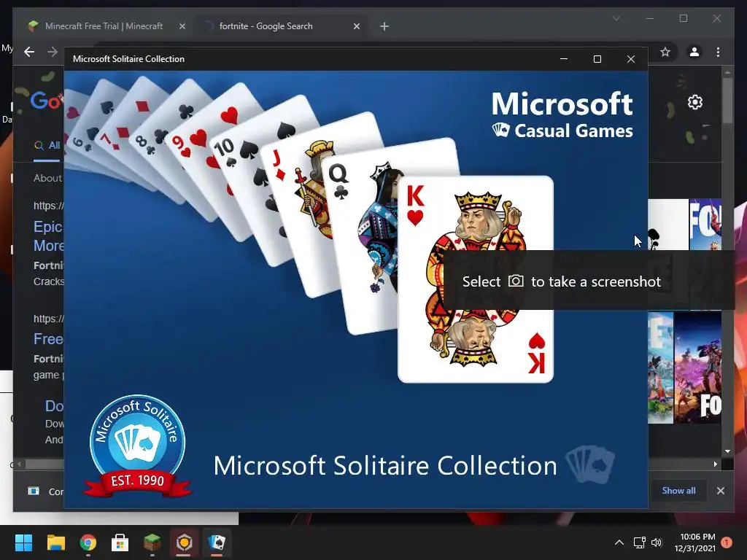The height and width of the screenshot is (560, 747).
Task: Open the Fortnite image thumbnail at top right
Action: coord(705,225)
